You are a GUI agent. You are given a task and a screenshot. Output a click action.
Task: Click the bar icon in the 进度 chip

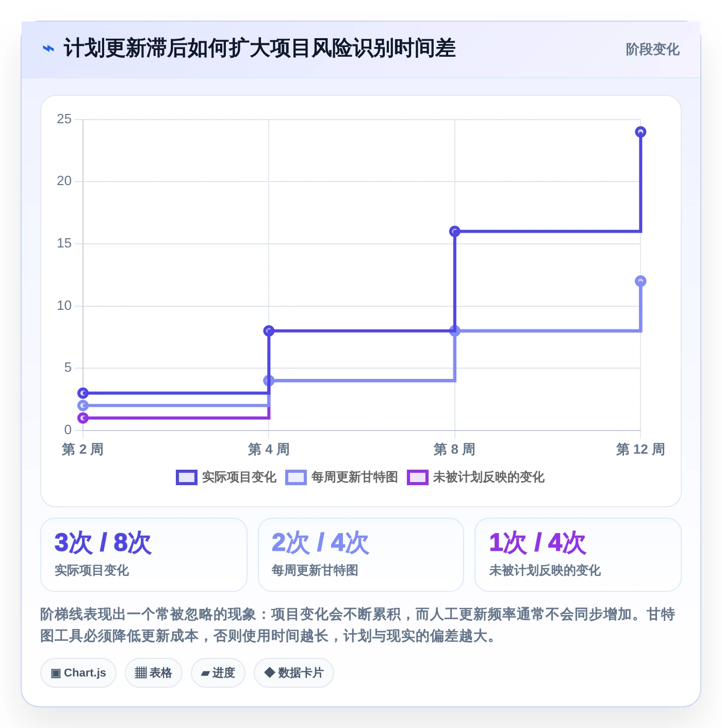[205, 673]
